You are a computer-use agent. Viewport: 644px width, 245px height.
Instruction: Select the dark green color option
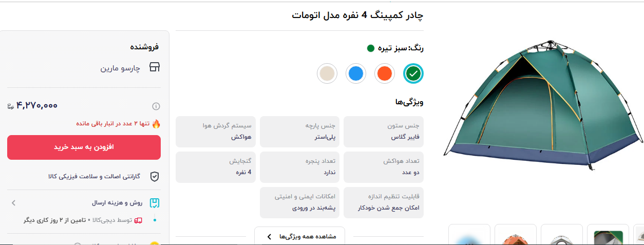click(413, 74)
